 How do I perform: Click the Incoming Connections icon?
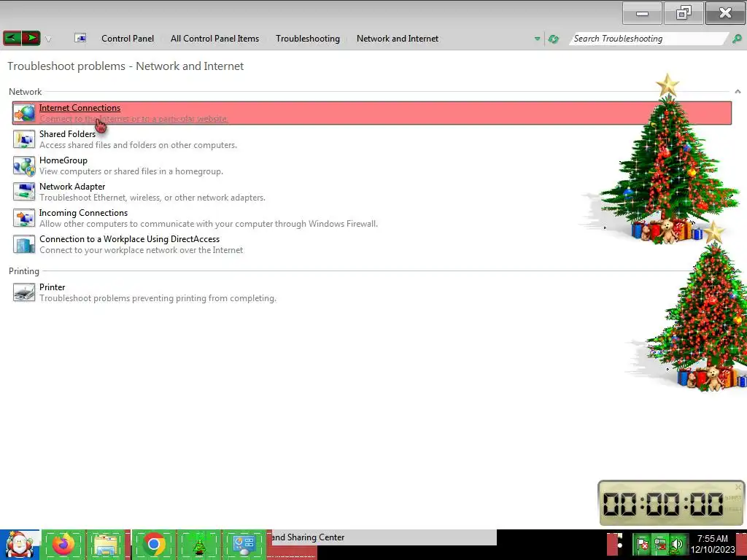(x=24, y=218)
